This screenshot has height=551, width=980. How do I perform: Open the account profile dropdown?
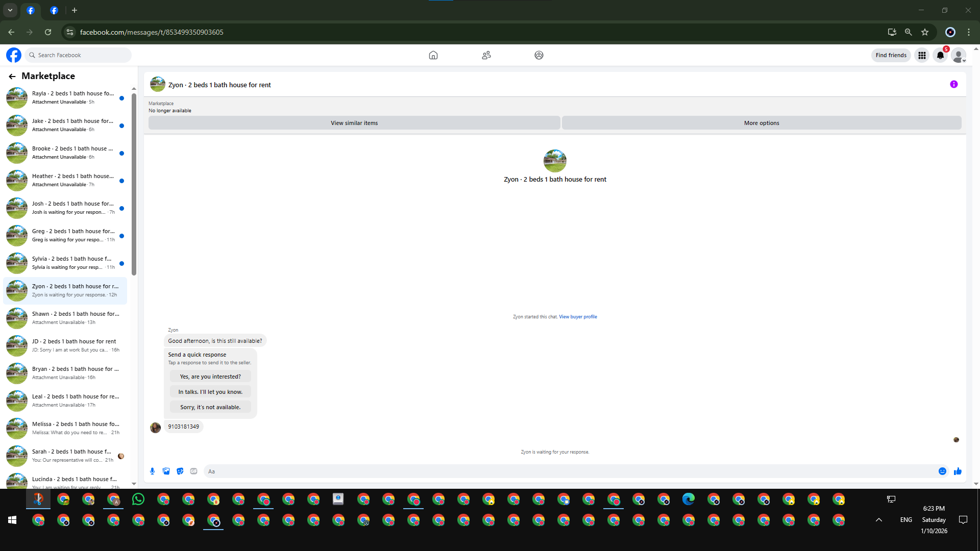tap(959, 55)
